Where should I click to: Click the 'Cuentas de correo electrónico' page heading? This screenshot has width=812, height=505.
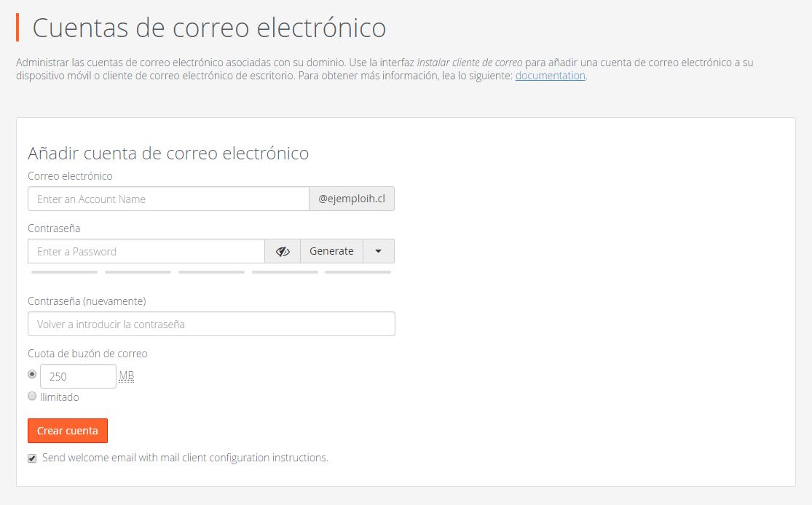pos(209,28)
